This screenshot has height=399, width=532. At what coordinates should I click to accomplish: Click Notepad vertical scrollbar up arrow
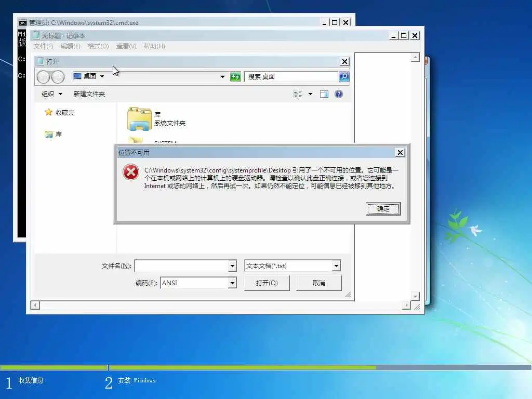pos(415,58)
